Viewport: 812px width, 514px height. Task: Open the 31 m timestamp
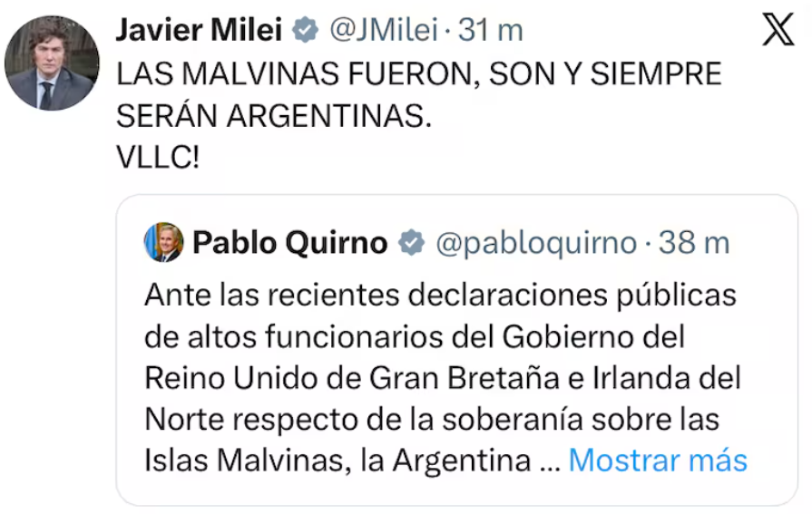(491, 30)
